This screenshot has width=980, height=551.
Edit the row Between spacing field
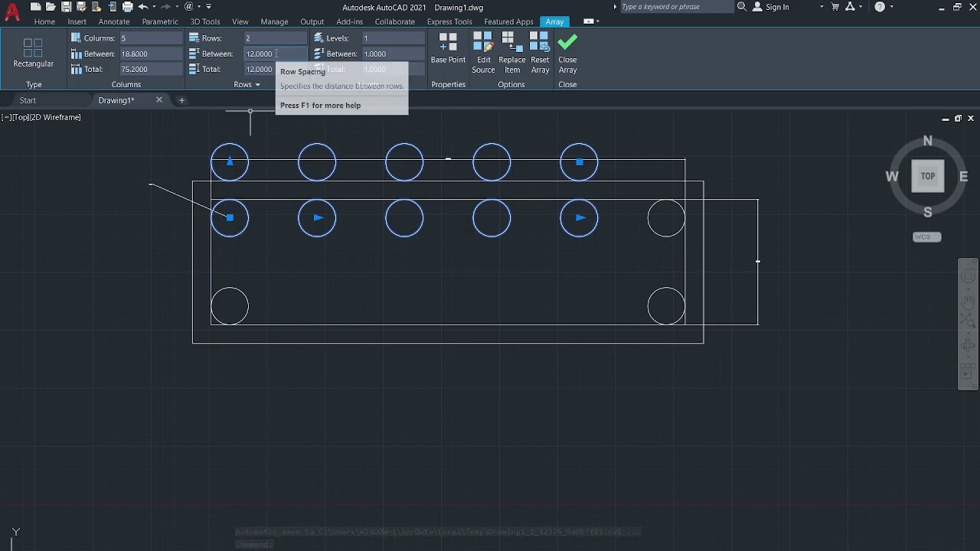click(x=275, y=54)
